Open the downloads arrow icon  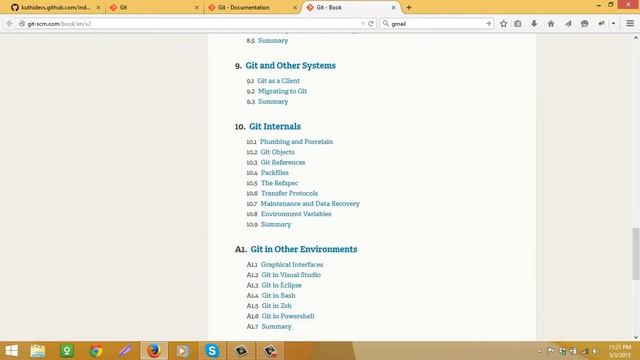[534, 24]
